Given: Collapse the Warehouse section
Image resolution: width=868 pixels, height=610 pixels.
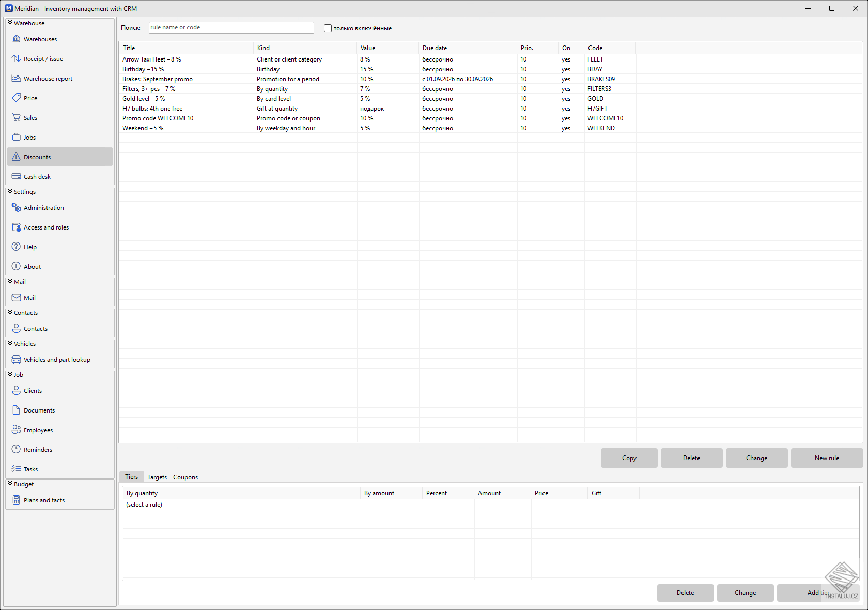Looking at the screenshot, I should click(x=10, y=23).
